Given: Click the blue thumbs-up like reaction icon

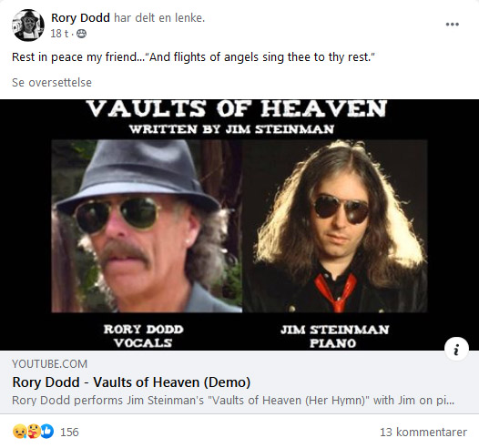Looking at the screenshot, I should pos(46,432).
